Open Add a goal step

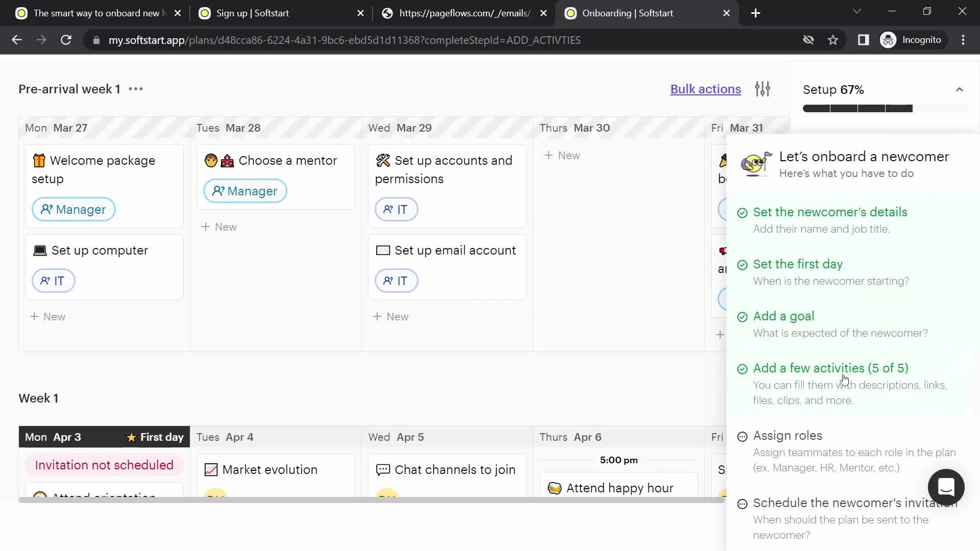click(x=783, y=316)
